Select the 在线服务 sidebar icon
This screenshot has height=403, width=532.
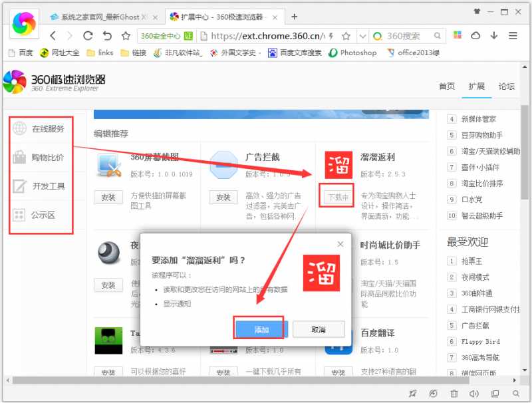pyautogui.click(x=18, y=130)
